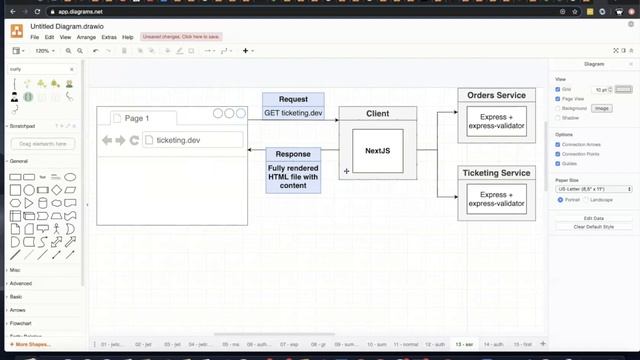640x360 pixels.
Task: Click the shape search input field
Action: (39, 69)
